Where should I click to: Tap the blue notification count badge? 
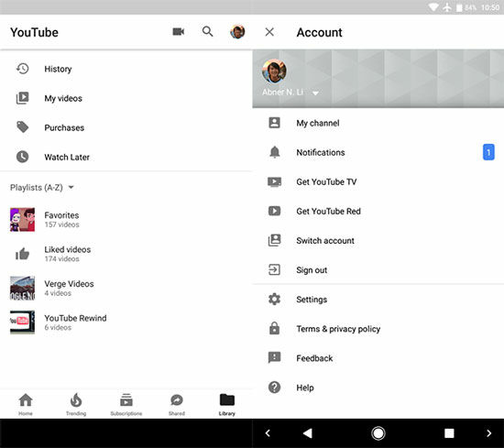488,152
